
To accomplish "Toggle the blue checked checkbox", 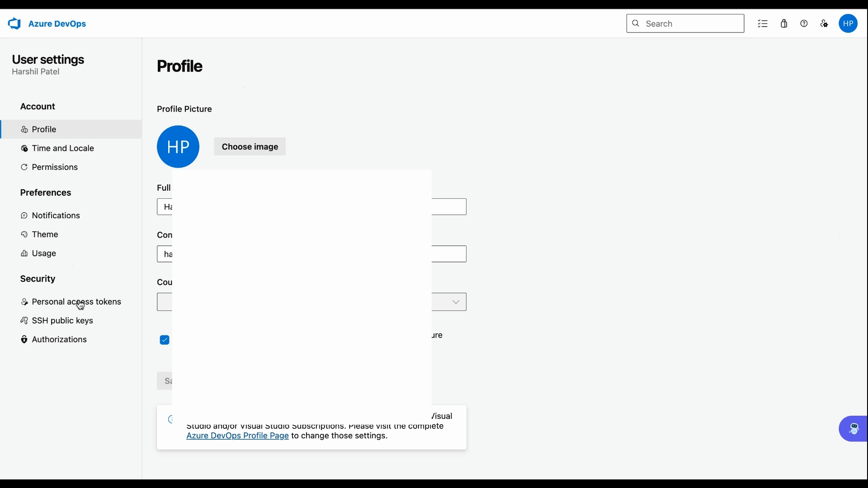I will (165, 340).
